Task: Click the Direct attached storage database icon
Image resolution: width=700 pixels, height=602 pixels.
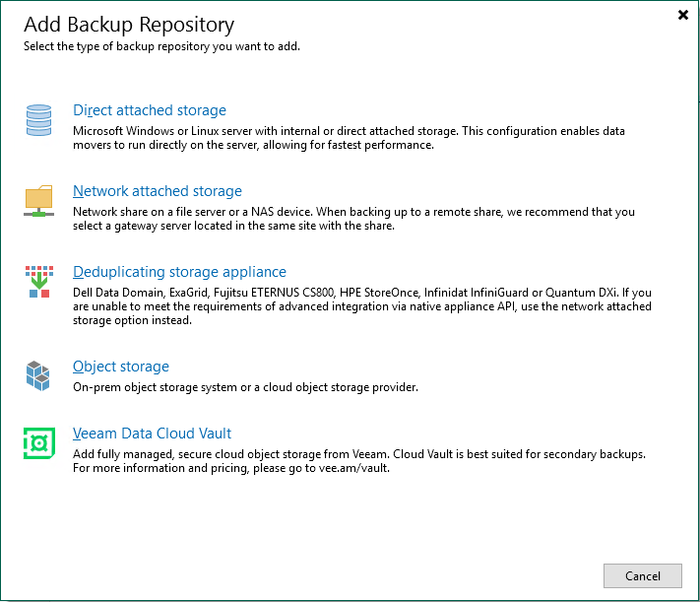Action: pyautogui.click(x=38, y=120)
